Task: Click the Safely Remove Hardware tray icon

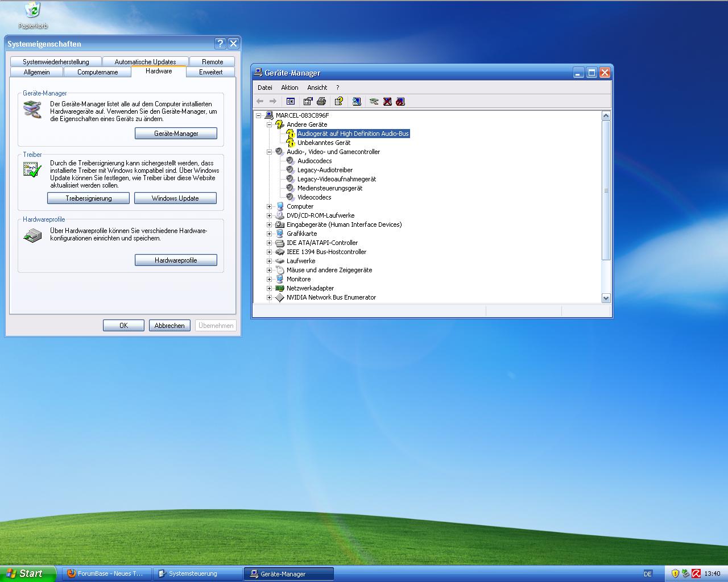Action: [x=685, y=573]
